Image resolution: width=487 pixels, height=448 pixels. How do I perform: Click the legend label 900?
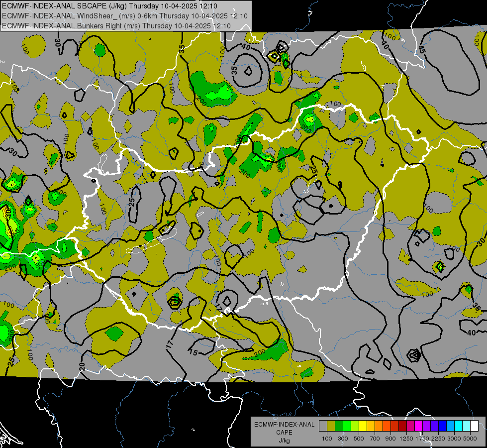coord(390,439)
